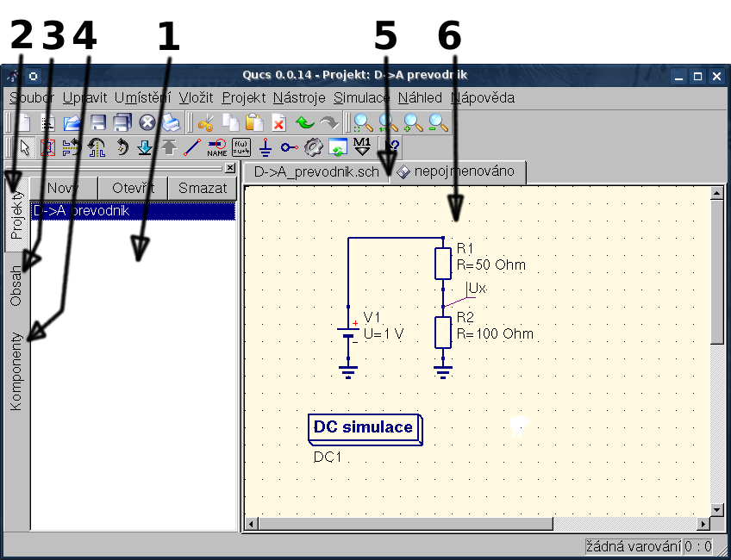The width and height of the screenshot is (731, 560).
Task: Select the Wire drawing tool
Action: pos(192,146)
